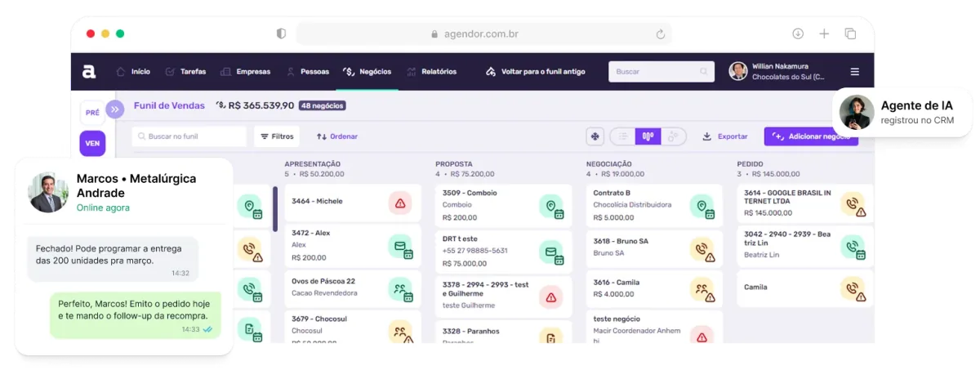Click the location icon on Contrato B

[702, 207]
